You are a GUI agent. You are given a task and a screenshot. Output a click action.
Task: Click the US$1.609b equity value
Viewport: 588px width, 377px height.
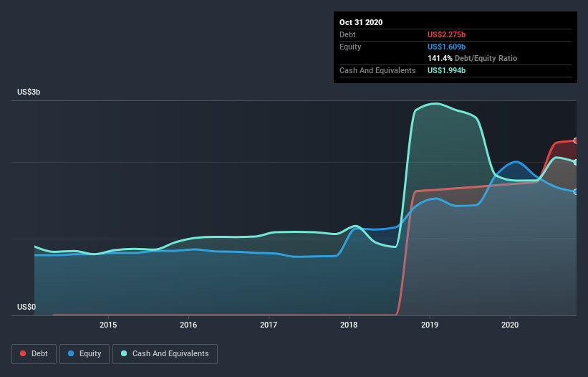[x=446, y=47]
